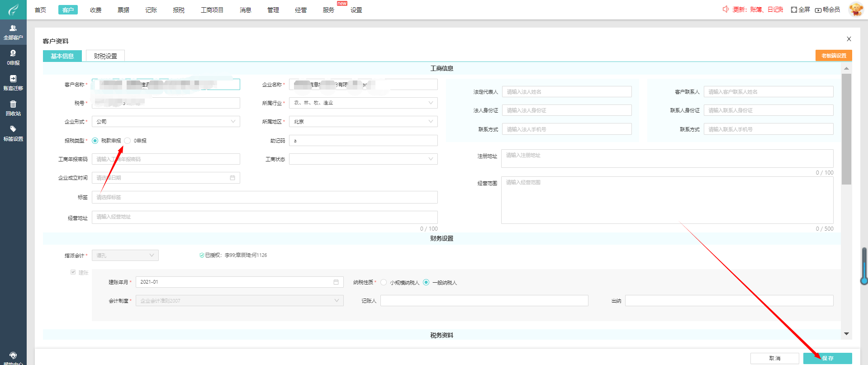The image size is (868, 365).
Task: Choose the 税款申报 radio button
Action: click(95, 141)
